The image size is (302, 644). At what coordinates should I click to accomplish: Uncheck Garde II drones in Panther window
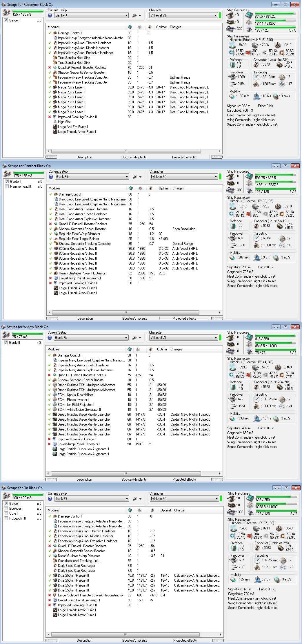pos(7,182)
